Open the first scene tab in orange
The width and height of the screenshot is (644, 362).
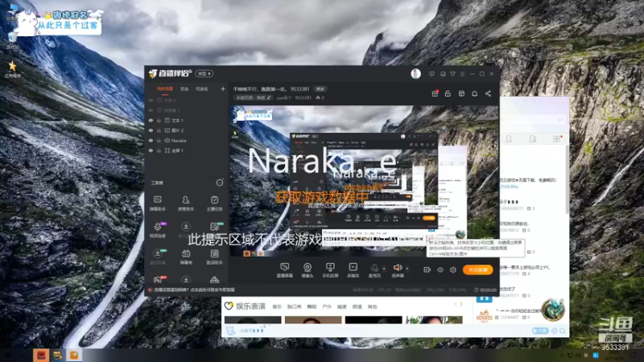point(165,89)
